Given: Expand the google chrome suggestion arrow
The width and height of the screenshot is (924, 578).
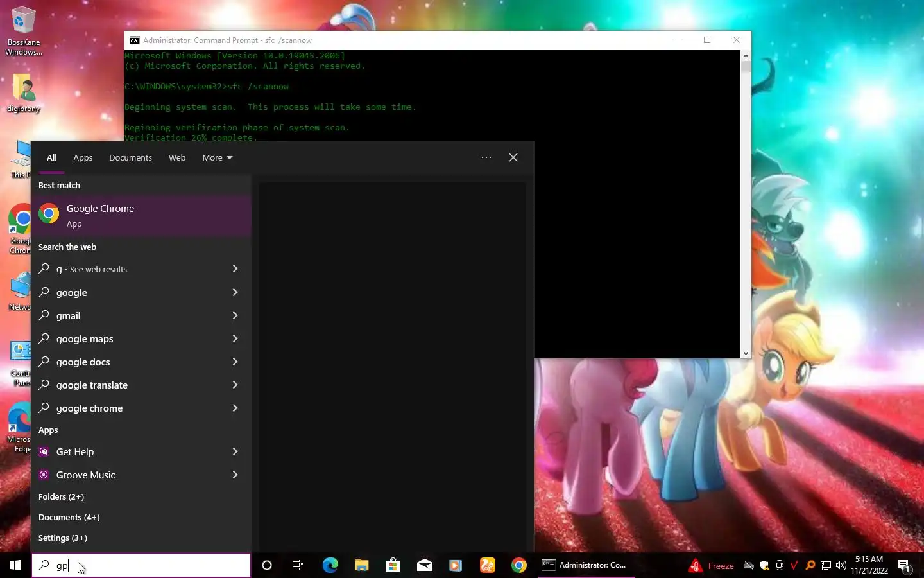Looking at the screenshot, I should pos(235,408).
